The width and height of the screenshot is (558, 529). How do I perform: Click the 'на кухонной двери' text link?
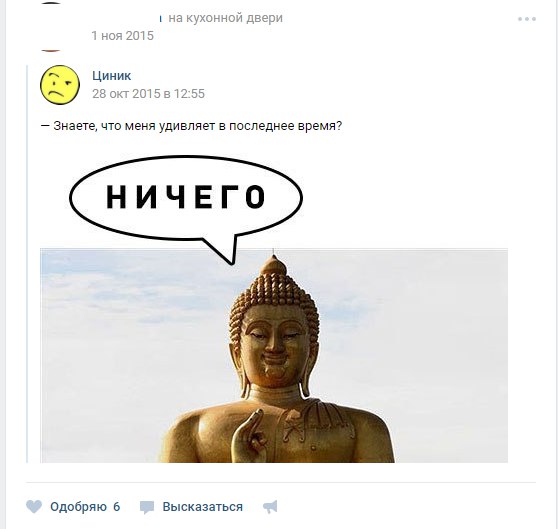[225, 17]
